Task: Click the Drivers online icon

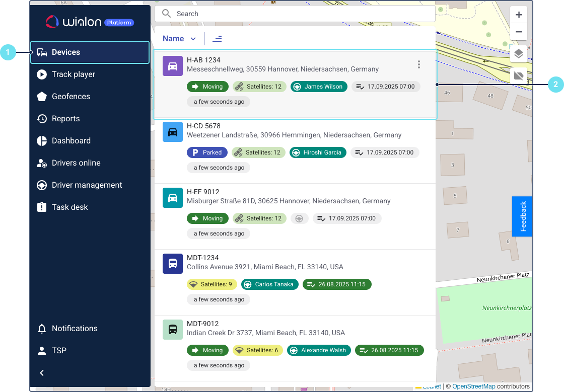Action: 42,163
